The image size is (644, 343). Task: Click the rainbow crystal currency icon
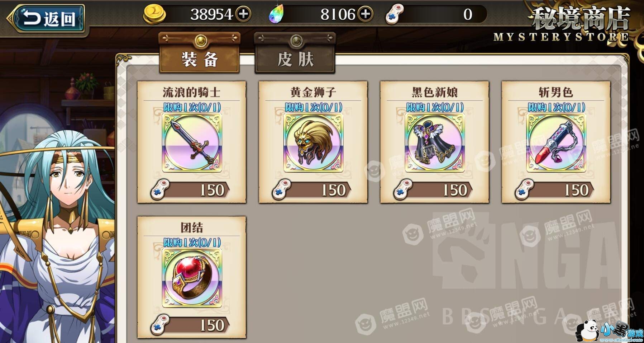(x=276, y=14)
